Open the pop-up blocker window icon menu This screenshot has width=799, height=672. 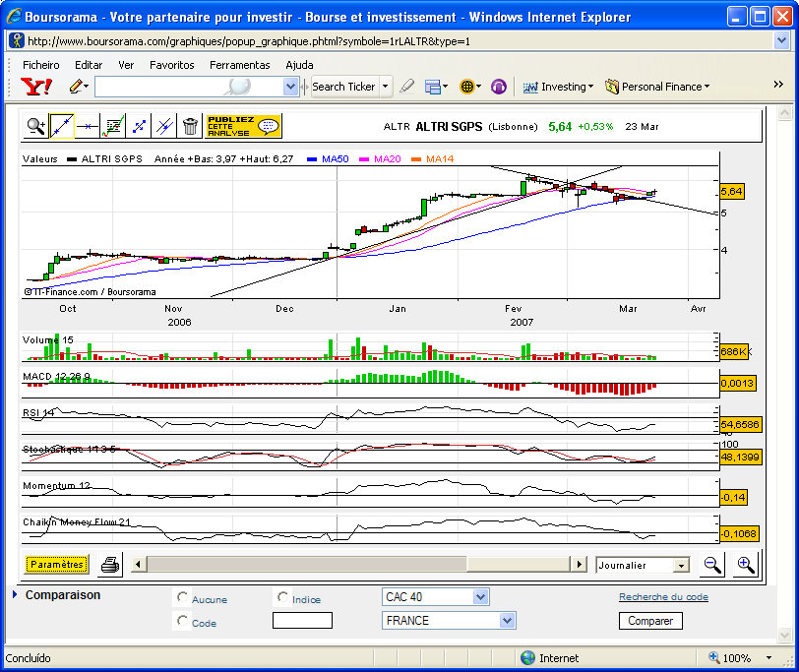(436, 87)
